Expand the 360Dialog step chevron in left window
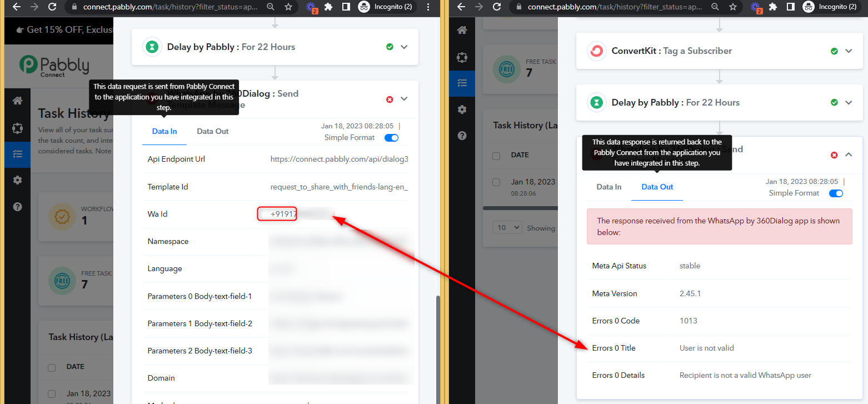 click(x=404, y=99)
